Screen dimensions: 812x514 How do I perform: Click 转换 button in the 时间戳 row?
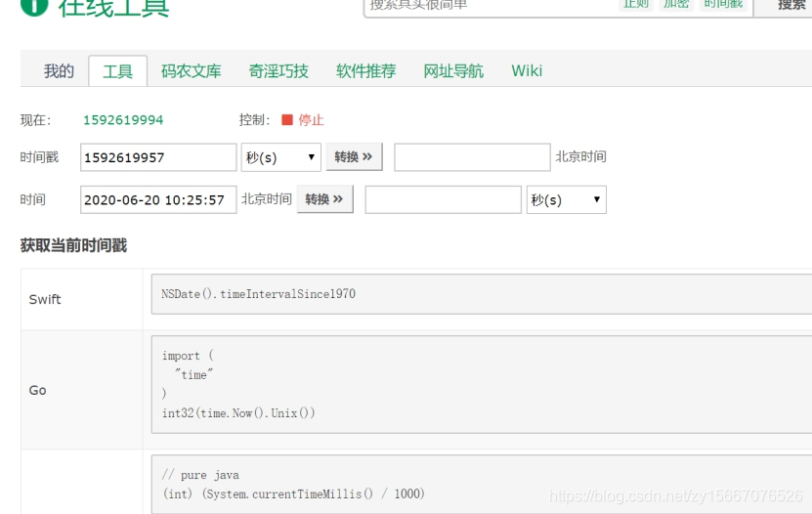click(x=355, y=157)
